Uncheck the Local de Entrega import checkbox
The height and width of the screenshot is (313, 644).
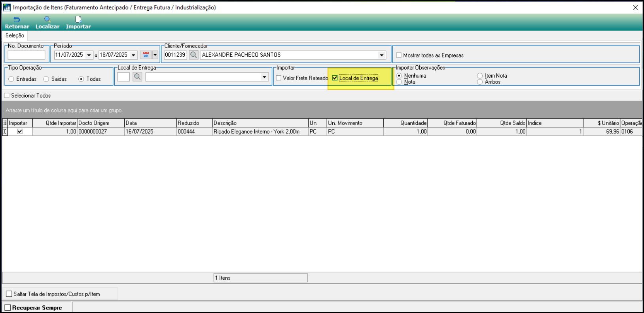coord(335,78)
